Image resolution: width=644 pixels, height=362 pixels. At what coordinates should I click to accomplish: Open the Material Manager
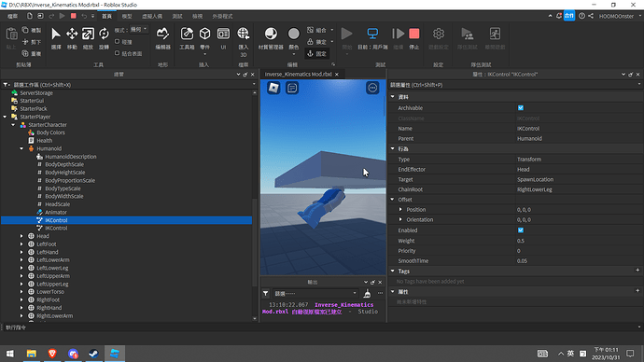click(x=271, y=38)
